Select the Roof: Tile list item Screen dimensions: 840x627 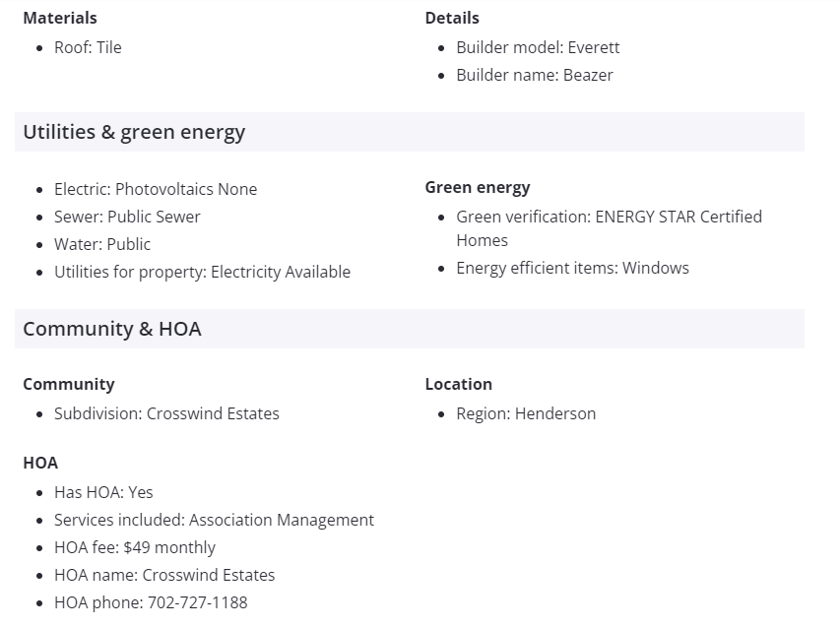pos(88,47)
